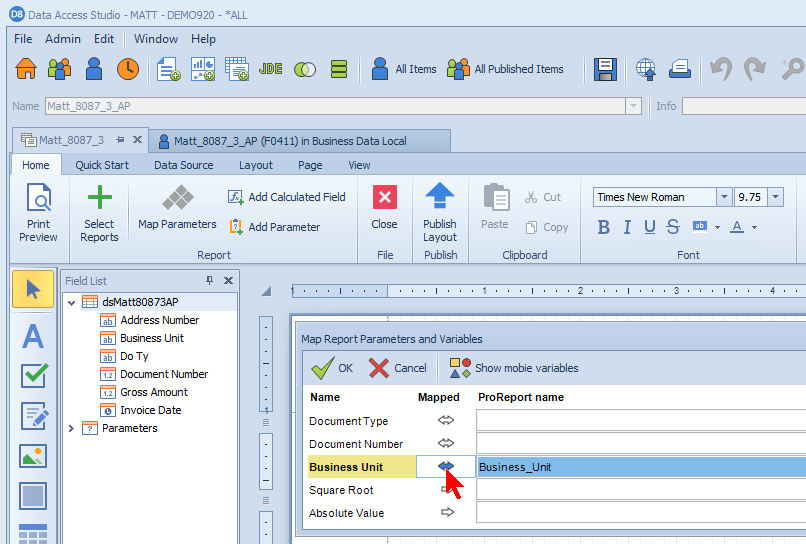This screenshot has height=544, width=806.
Task: Click Select Reports green plus
Action: [x=99, y=213]
